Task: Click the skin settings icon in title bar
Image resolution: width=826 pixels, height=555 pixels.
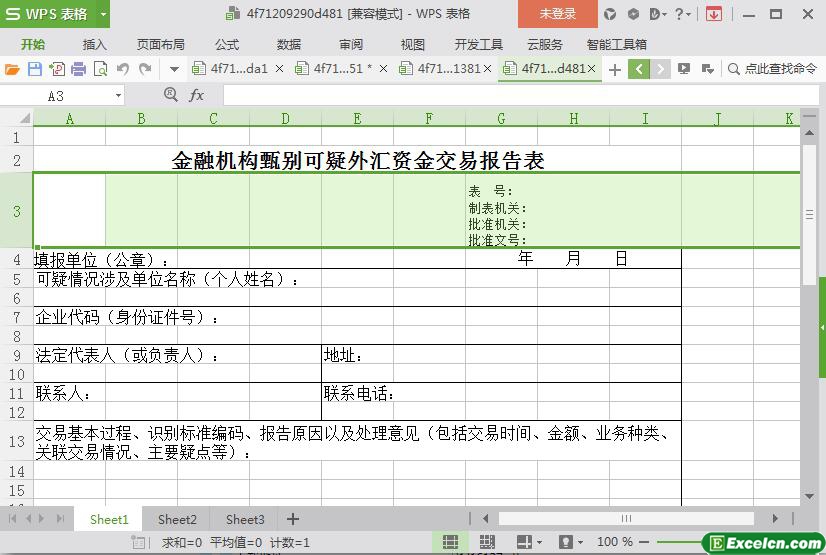Action: tap(610, 14)
